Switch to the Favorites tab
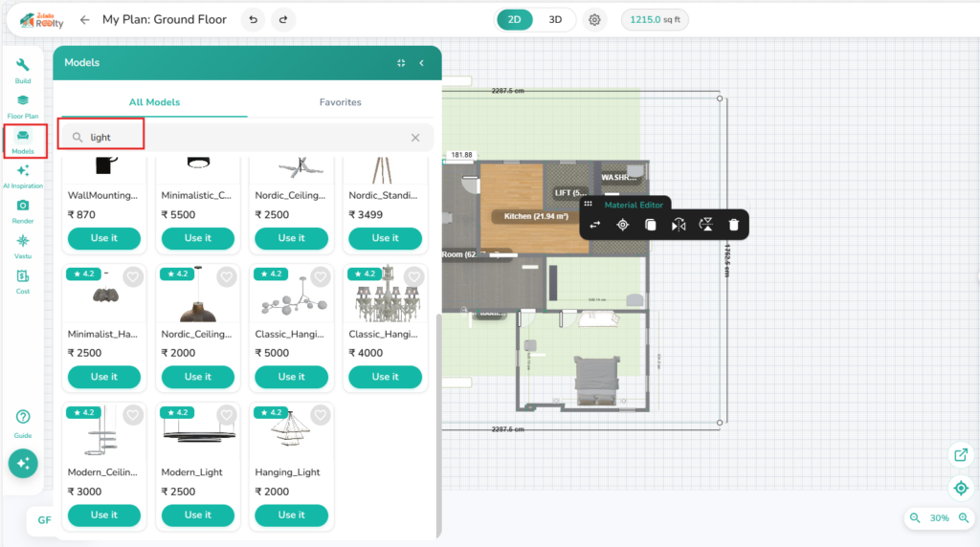The width and height of the screenshot is (980, 547). click(x=341, y=102)
